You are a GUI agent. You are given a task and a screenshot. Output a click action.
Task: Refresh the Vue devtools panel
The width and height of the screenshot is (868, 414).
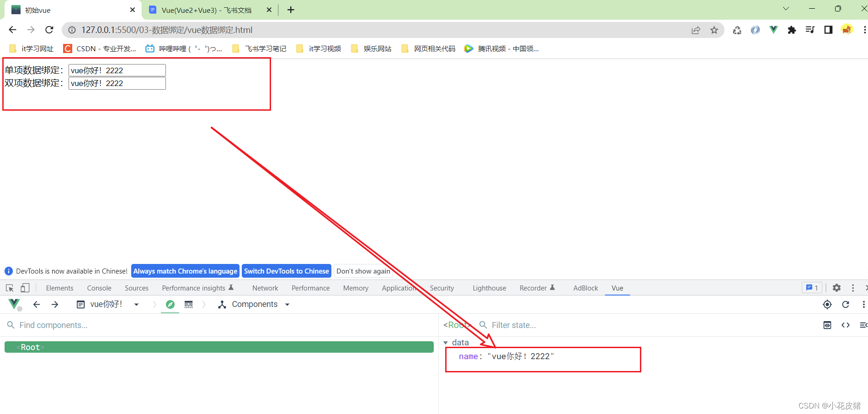(845, 304)
